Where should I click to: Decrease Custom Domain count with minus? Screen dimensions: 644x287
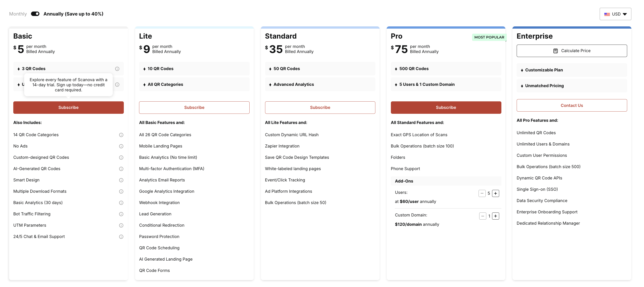tap(483, 216)
